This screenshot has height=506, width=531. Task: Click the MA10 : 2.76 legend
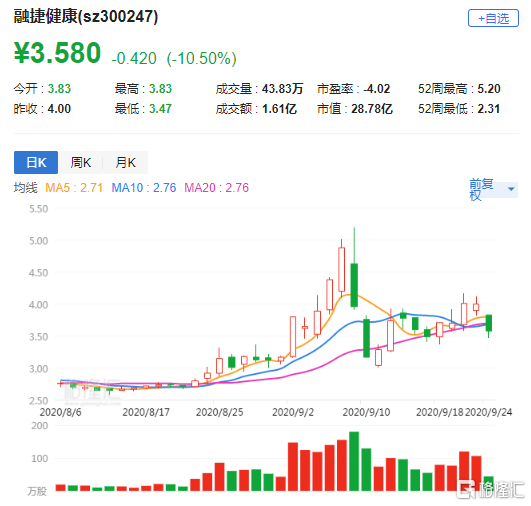pos(144,188)
